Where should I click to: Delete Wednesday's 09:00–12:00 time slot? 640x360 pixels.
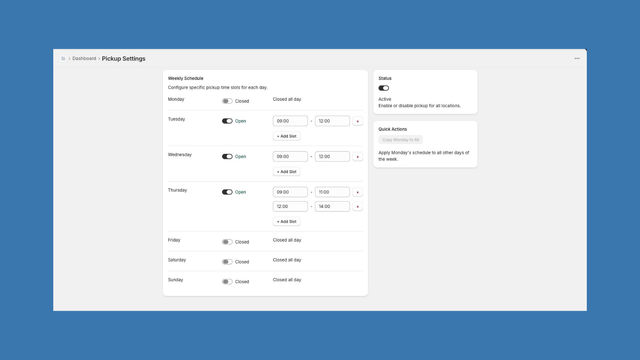tap(358, 157)
